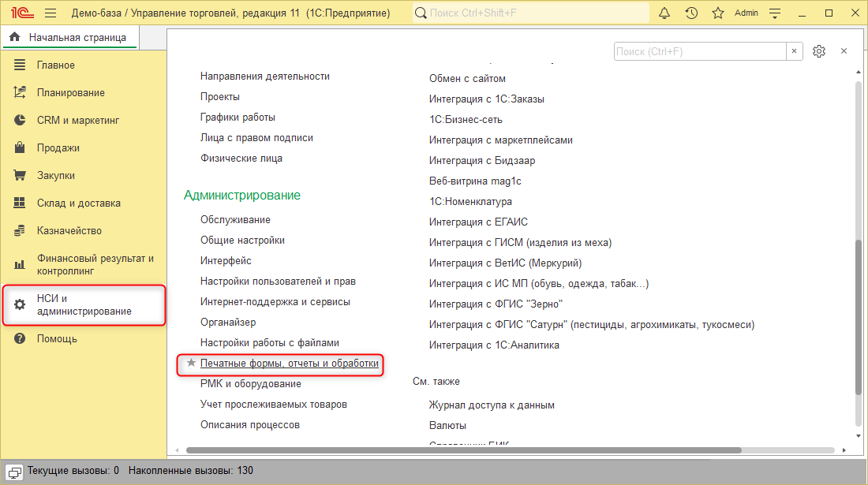Viewport: 868px width, 485px height.
Task: Focus the menu search box
Action: point(700,51)
